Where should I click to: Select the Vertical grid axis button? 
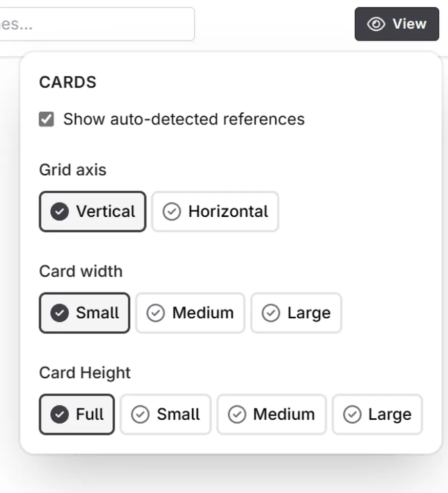click(92, 211)
